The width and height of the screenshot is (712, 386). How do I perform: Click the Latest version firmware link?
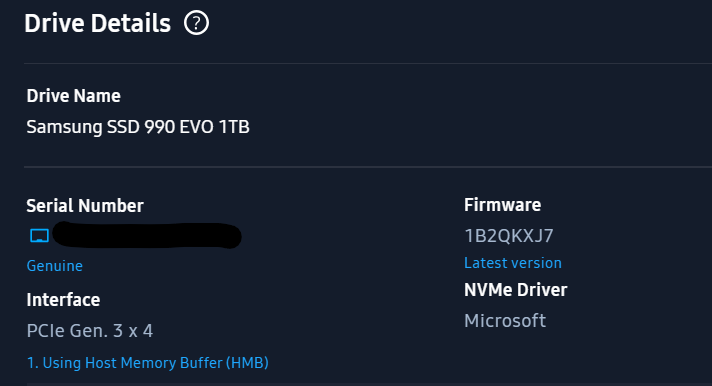(x=513, y=263)
